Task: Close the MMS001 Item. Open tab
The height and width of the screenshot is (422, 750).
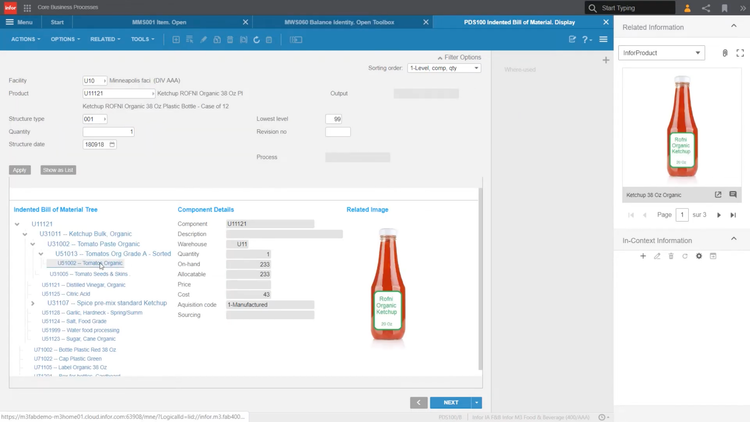Action: [x=245, y=22]
